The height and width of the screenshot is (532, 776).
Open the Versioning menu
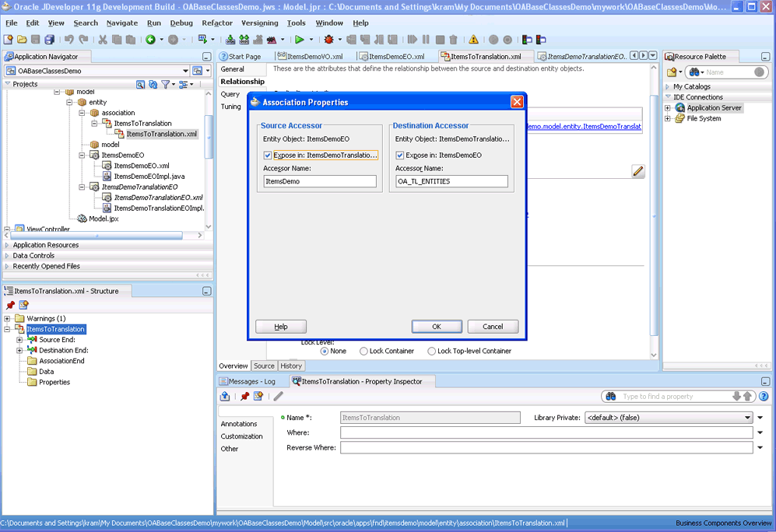point(259,23)
